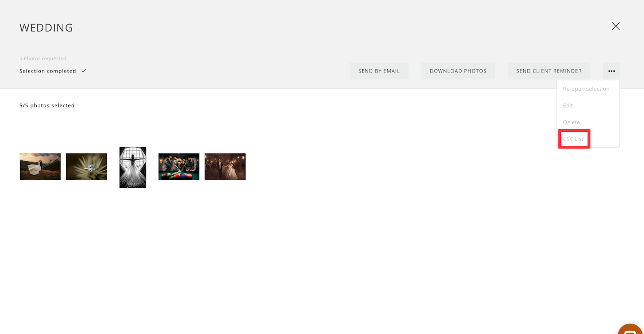This screenshot has width=644, height=334.
Task: Open the orange chat widget
Action: [x=631, y=329]
